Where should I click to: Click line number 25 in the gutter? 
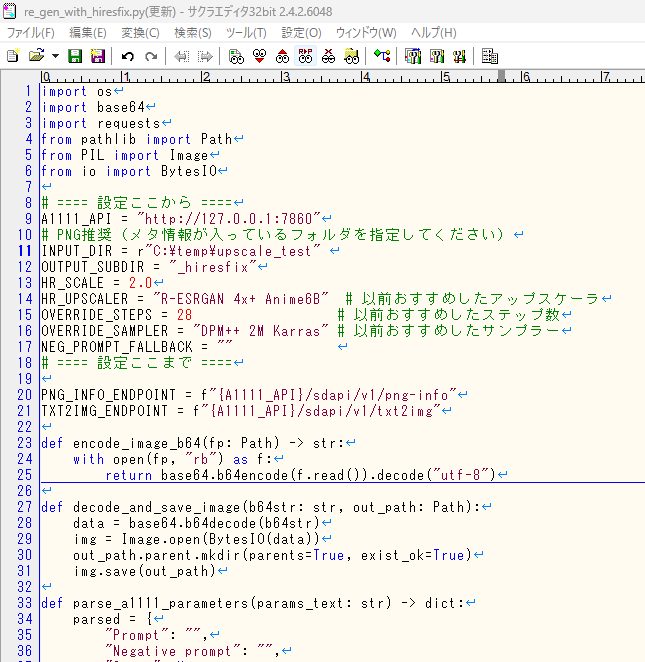coord(25,475)
